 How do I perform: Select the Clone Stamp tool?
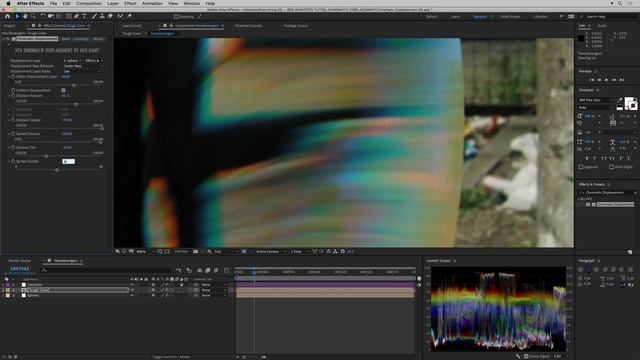pyautogui.click(x=102, y=16)
